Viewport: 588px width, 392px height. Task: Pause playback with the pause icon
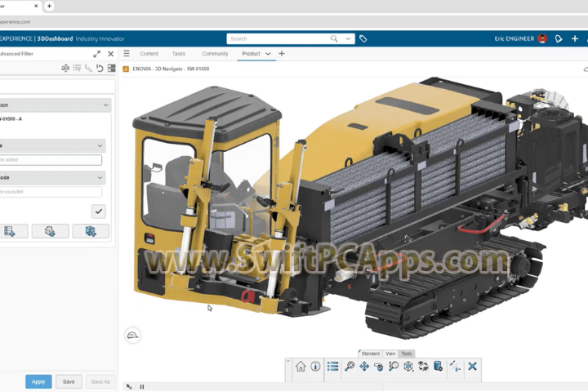point(142,387)
